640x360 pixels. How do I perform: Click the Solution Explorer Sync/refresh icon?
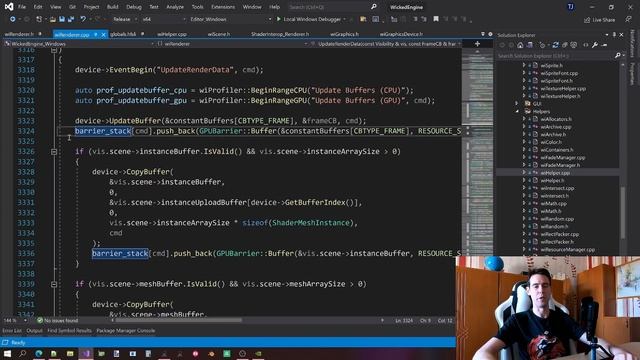[x=555, y=45]
